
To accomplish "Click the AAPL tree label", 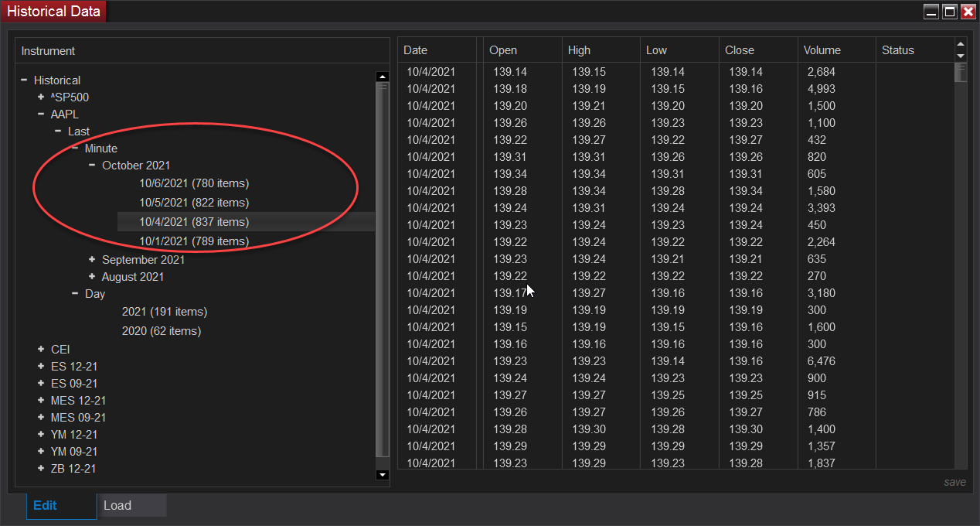I will click(x=65, y=114).
